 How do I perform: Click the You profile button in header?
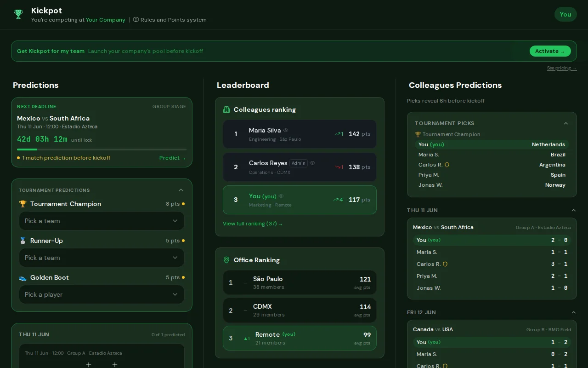coord(565,14)
